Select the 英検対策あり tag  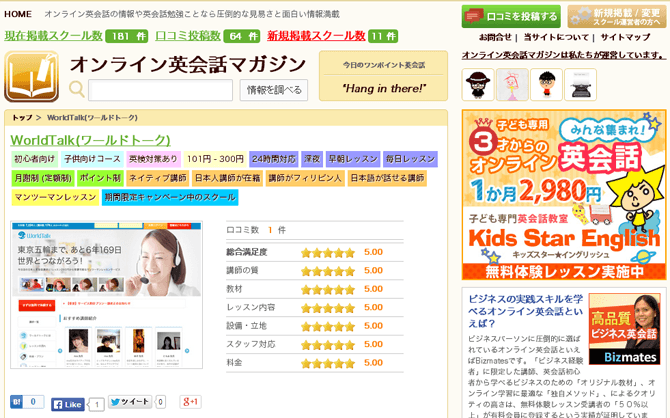point(153,159)
